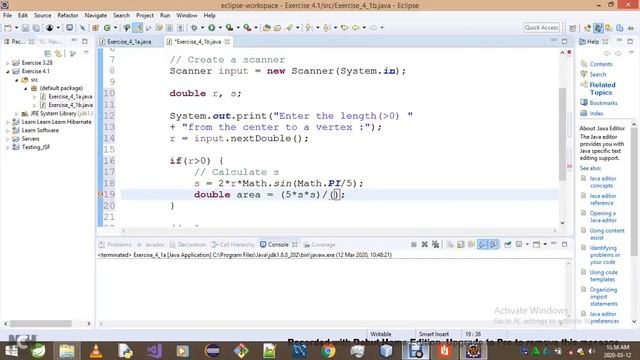Toggle Show Console on Standard Out
Image resolution: width=640 pixels, height=360 pixels.
point(482,244)
